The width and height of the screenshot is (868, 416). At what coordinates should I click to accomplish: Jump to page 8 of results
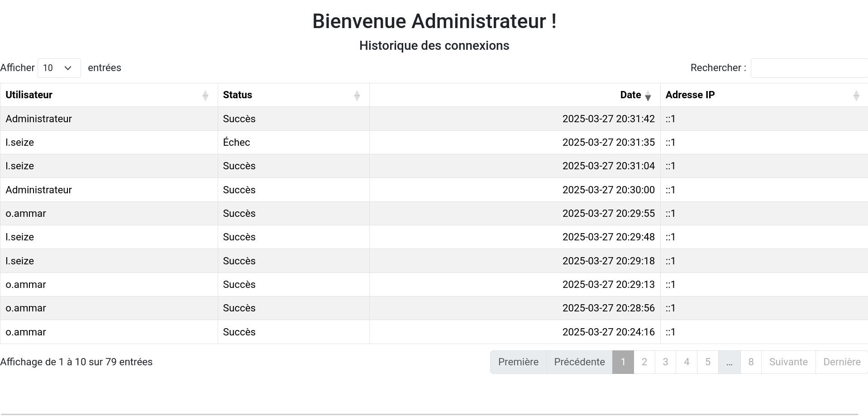[x=751, y=362]
